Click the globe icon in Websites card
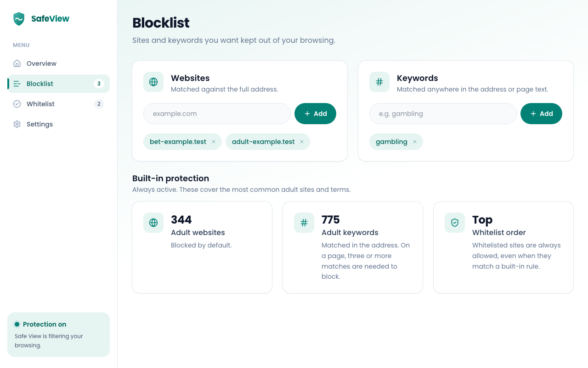This screenshot has height=368, width=588. click(x=153, y=82)
